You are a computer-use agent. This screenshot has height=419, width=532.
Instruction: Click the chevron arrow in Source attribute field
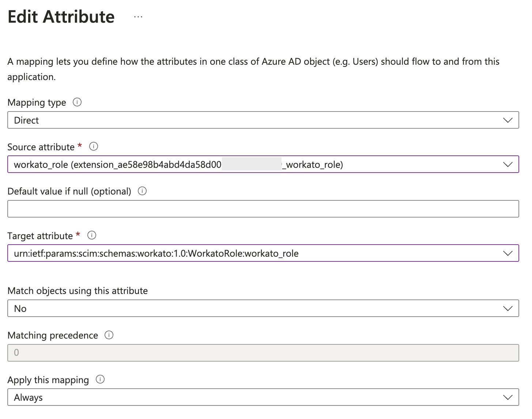click(x=508, y=165)
